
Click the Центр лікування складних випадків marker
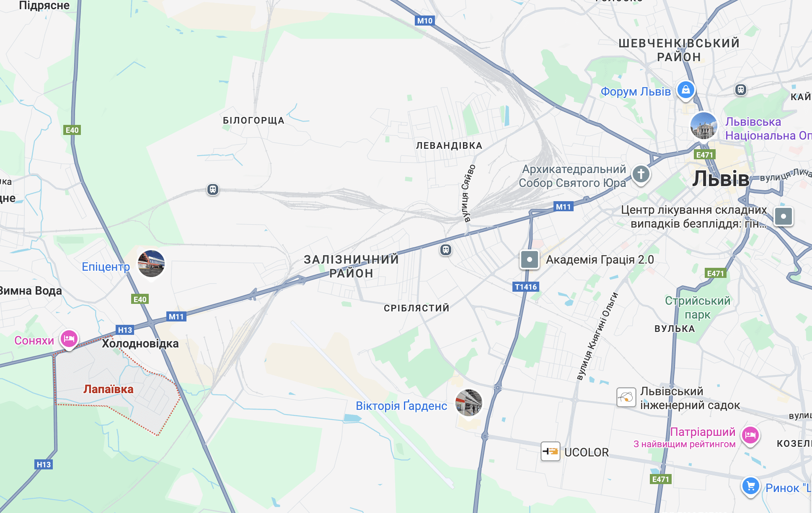(784, 217)
